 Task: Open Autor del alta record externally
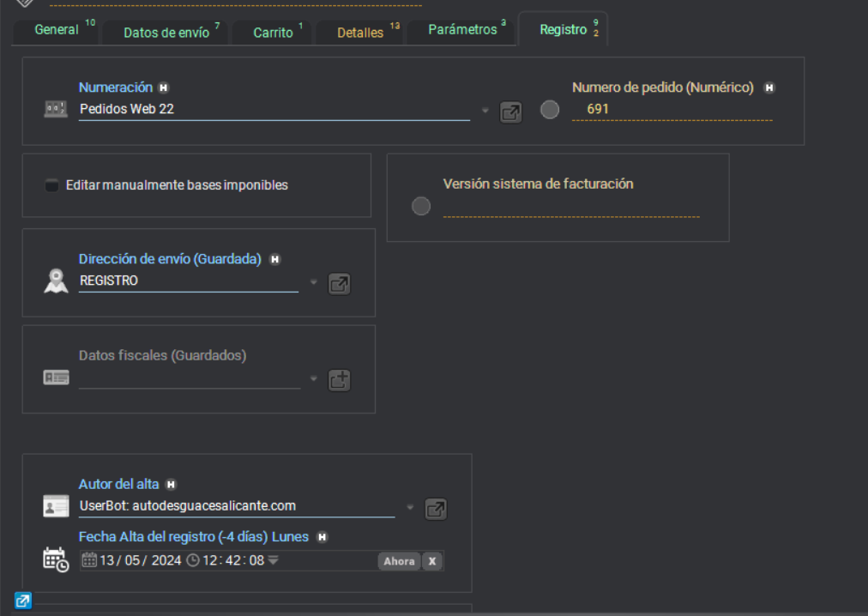pos(435,509)
